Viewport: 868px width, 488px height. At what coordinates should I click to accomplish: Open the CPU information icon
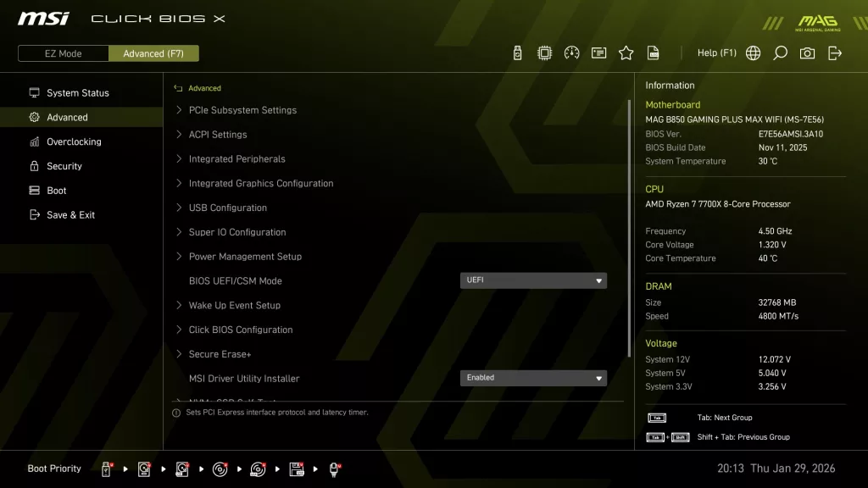click(544, 52)
